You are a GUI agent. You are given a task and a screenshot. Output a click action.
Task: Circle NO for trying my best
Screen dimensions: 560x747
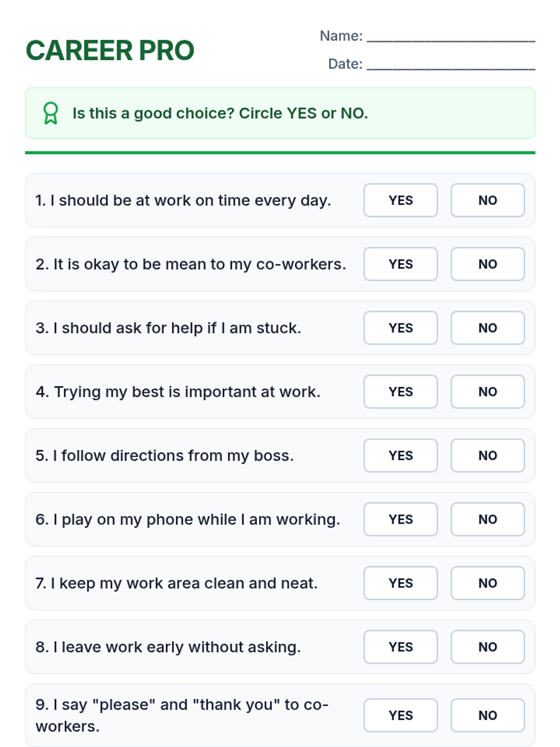(487, 392)
